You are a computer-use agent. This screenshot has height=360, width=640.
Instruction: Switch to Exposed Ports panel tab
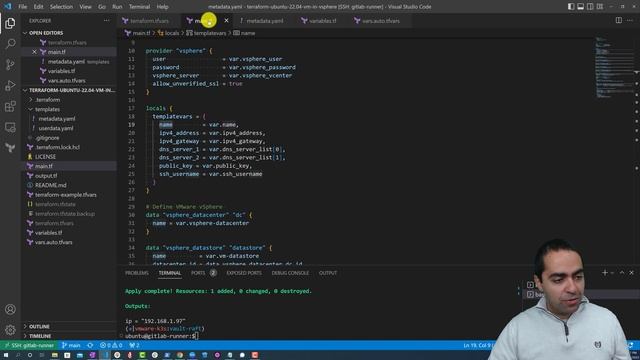click(244, 273)
